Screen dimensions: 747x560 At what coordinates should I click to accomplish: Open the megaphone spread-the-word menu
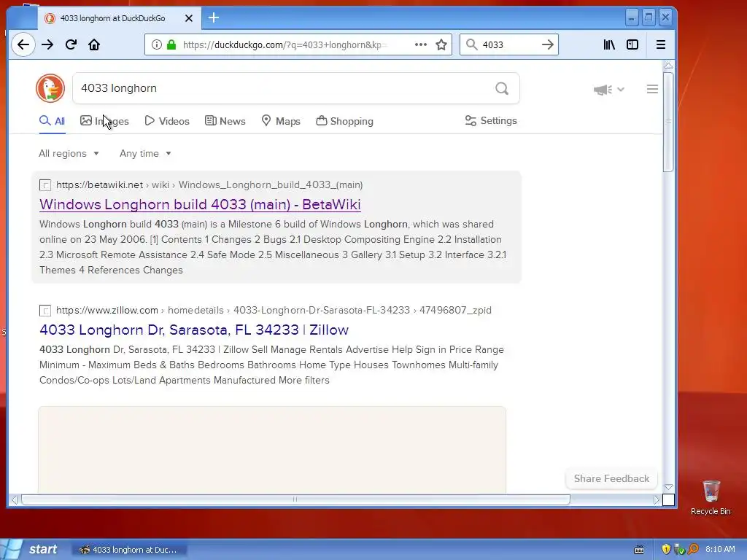coord(608,89)
